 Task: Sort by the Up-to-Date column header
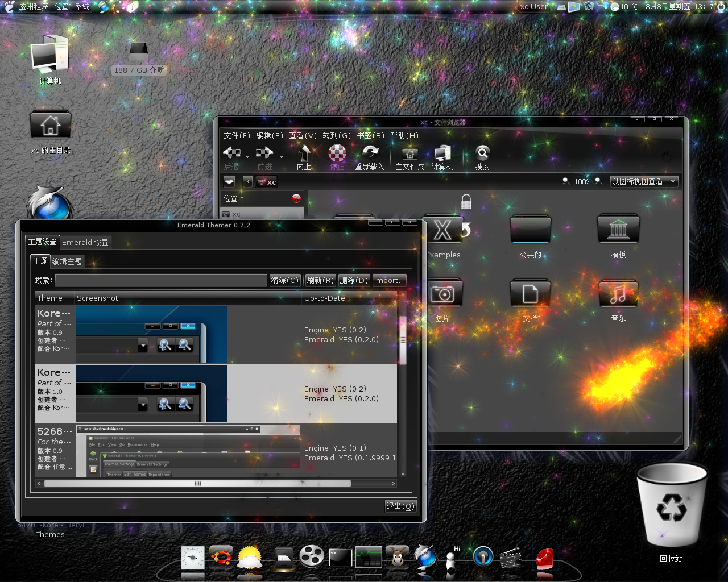349,298
